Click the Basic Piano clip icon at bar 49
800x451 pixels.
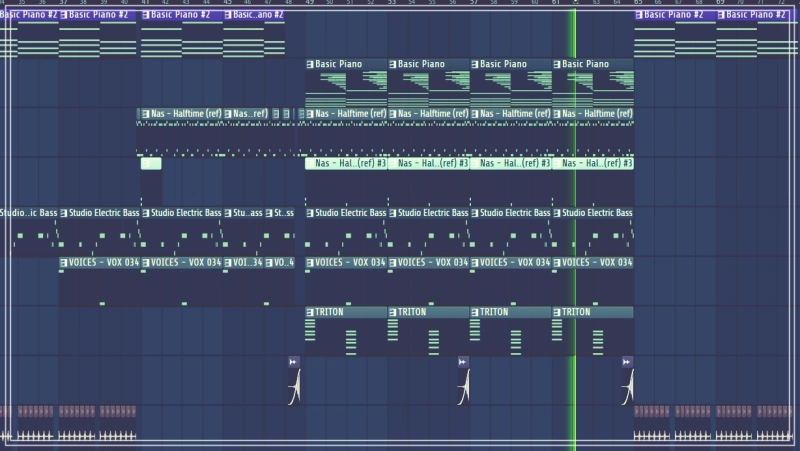click(312, 64)
